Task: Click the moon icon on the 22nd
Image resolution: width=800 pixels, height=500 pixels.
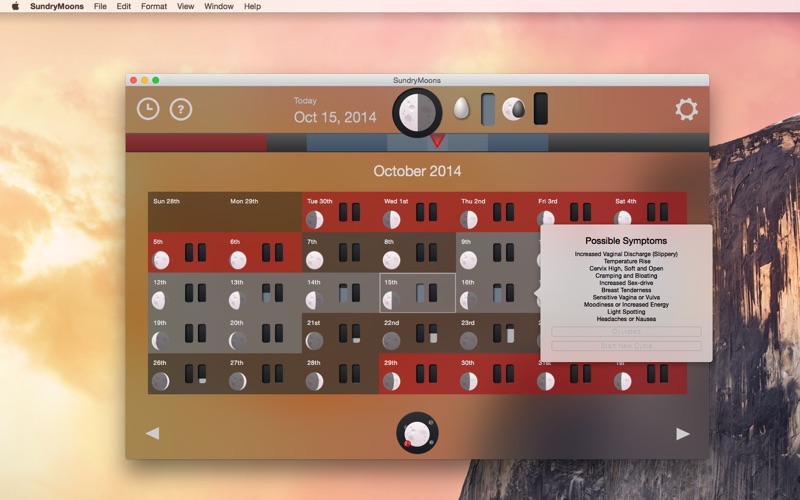Action: coord(392,341)
